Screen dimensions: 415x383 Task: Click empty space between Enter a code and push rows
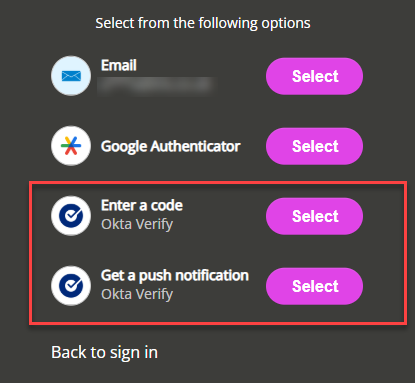pos(207,251)
